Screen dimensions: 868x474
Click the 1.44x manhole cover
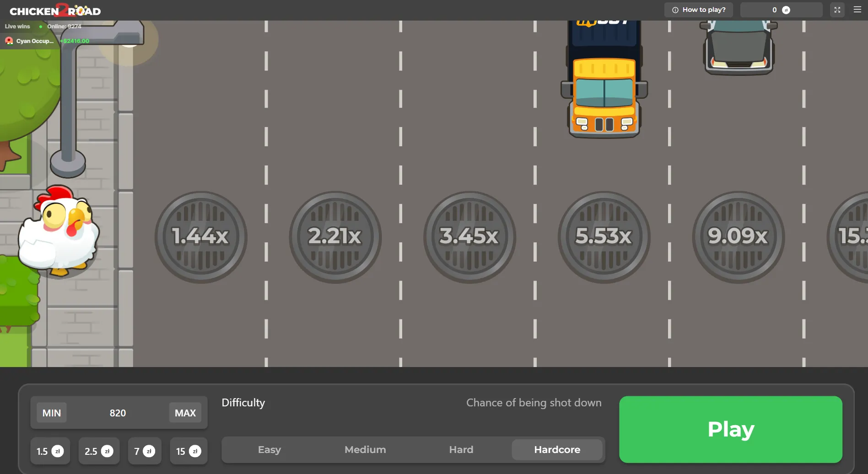[200, 237]
